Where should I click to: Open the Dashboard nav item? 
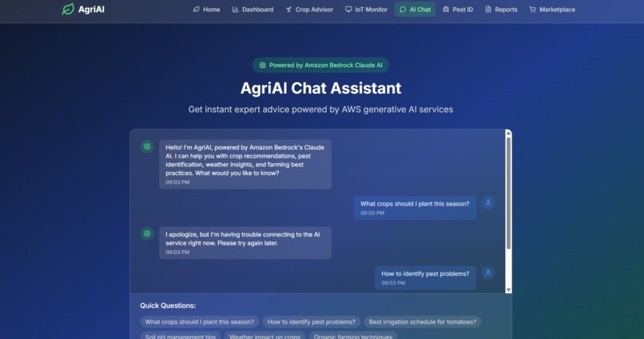(x=253, y=10)
